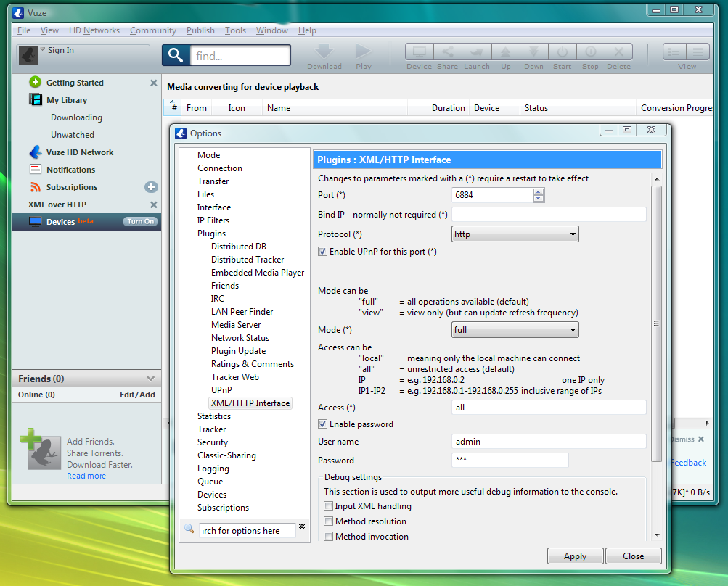
Task: Decrease the Port value with the down stepper
Action: [538, 199]
